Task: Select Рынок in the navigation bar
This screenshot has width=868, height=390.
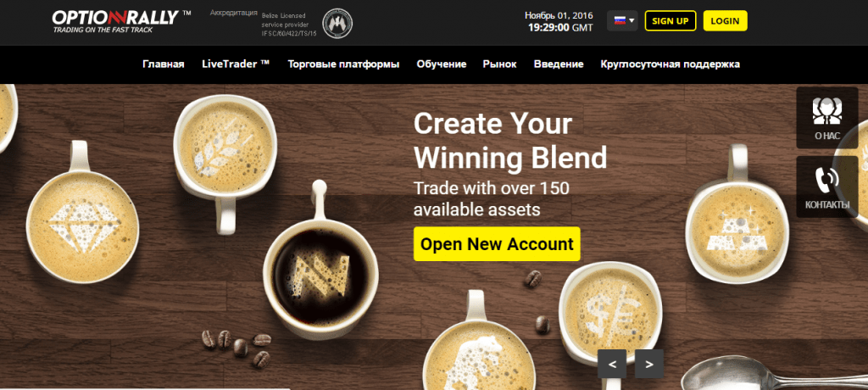Action: (499, 64)
